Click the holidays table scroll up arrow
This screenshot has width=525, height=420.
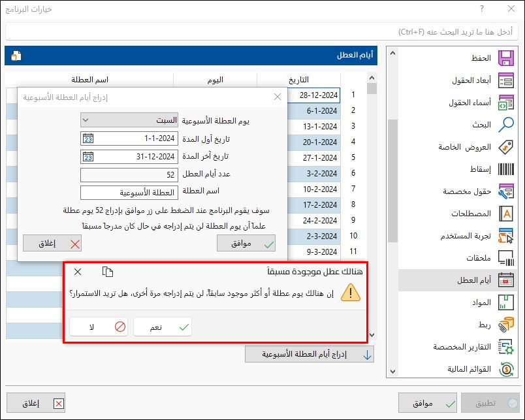click(x=372, y=78)
